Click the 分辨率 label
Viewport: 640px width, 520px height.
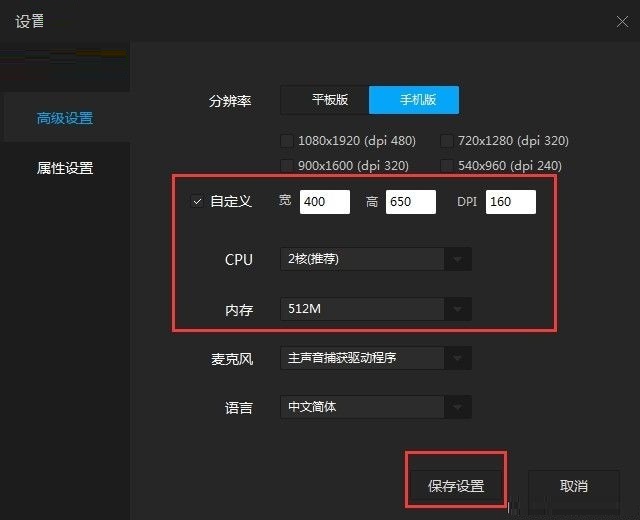click(230, 101)
